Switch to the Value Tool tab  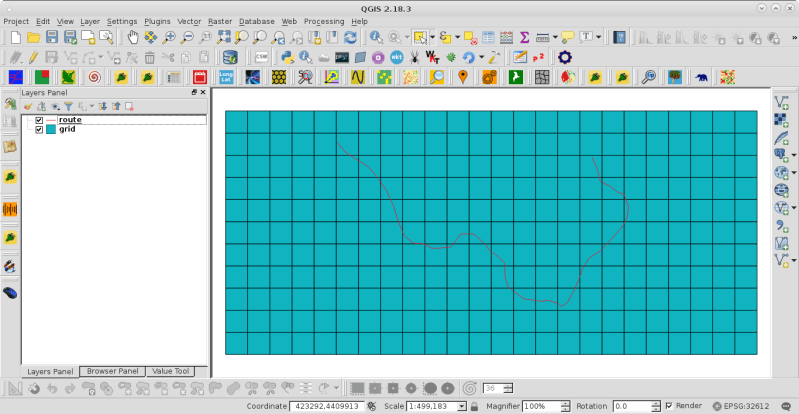(170, 371)
